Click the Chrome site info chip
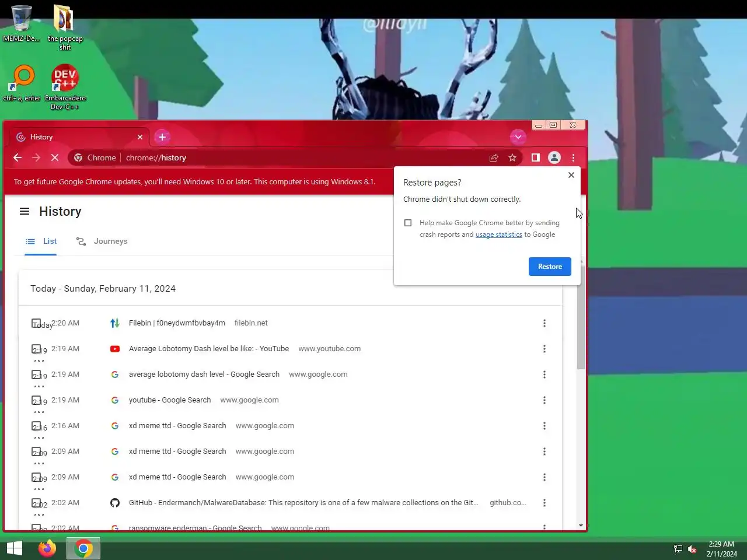This screenshot has width=747, height=560. (x=95, y=157)
